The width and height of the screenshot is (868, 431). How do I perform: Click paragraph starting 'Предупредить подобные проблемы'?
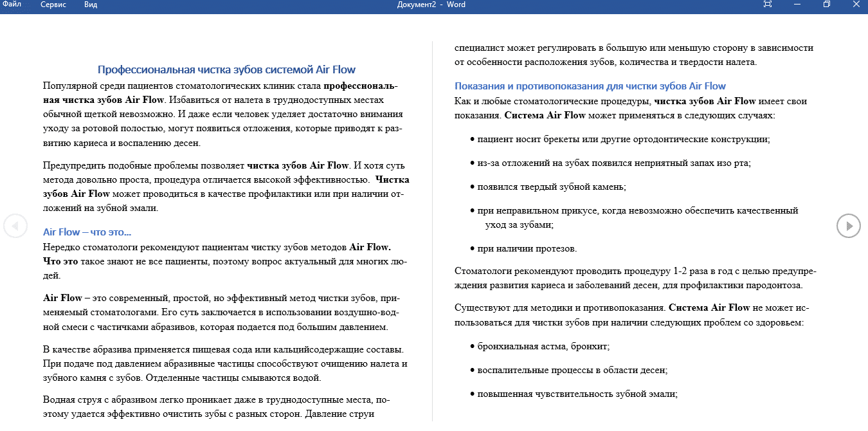click(x=226, y=187)
